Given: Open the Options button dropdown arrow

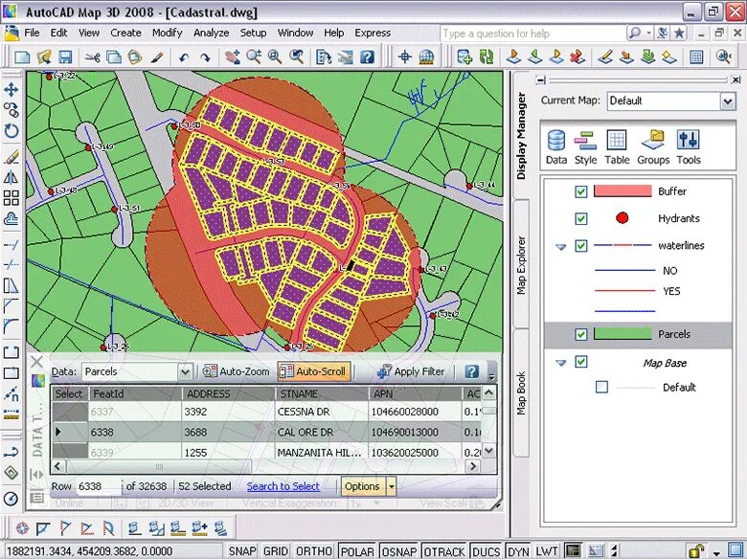Looking at the screenshot, I should pyautogui.click(x=391, y=486).
